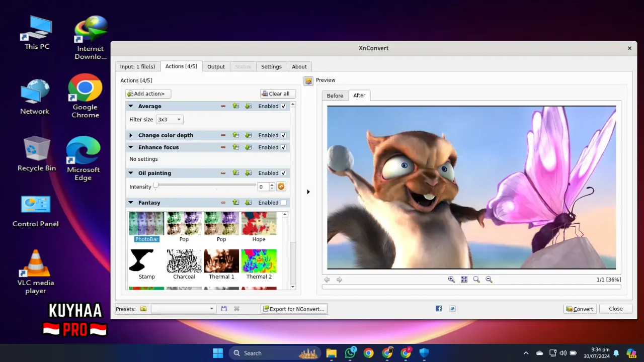Remove the Average action with its minus icon
Viewport: 644px width, 362px height.
click(x=223, y=106)
